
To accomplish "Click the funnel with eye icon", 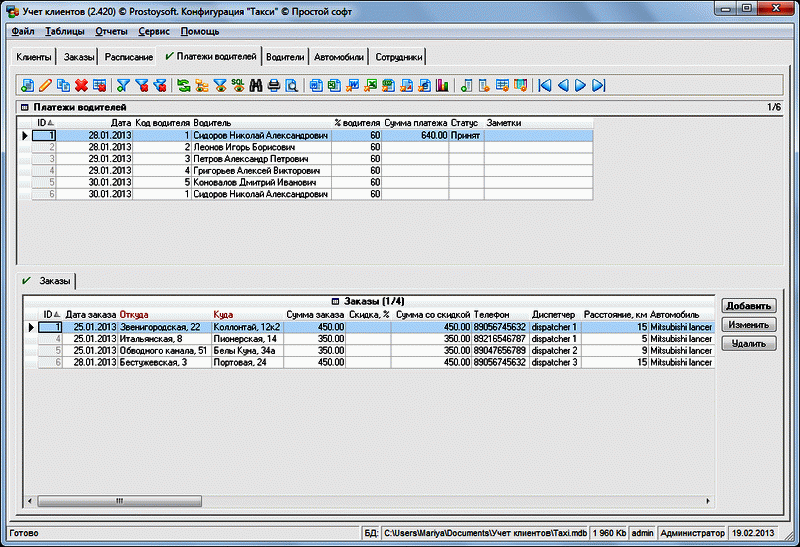I will (220, 85).
